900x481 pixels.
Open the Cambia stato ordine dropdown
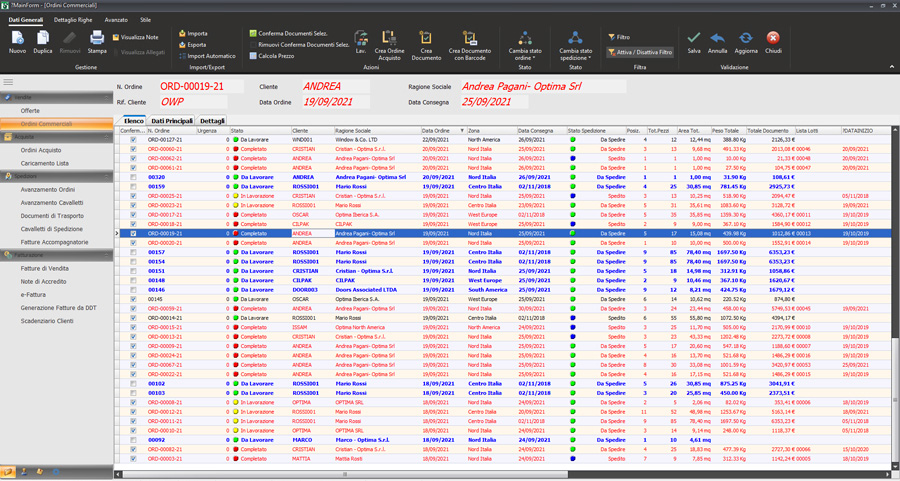tap(525, 45)
